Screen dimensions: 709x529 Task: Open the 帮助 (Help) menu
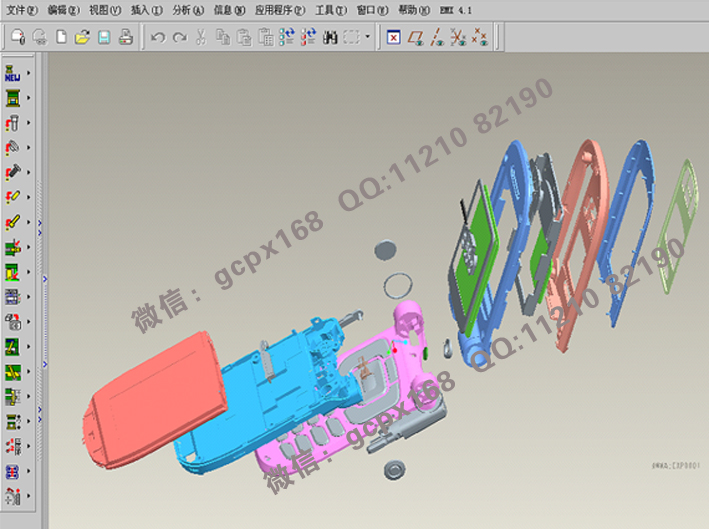tap(413, 9)
